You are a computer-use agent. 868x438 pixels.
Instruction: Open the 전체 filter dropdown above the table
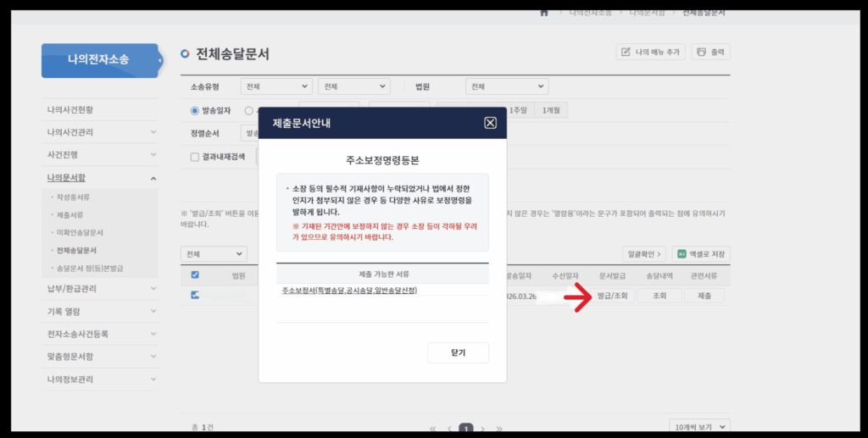(214, 254)
